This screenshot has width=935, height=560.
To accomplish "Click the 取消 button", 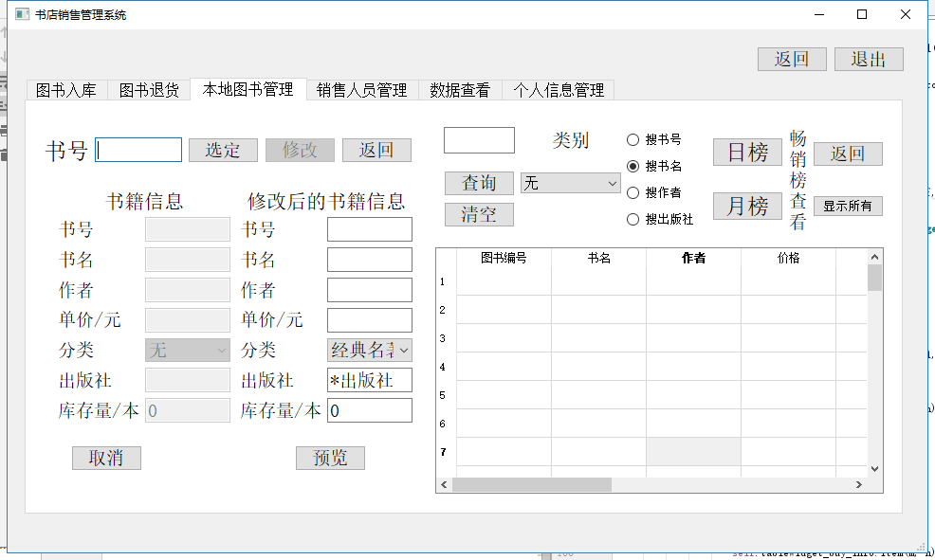I will [107, 458].
